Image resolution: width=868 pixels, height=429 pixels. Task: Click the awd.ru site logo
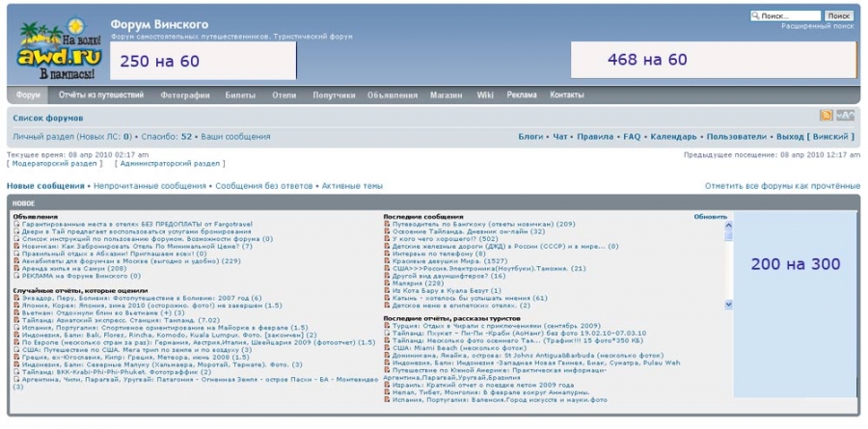[x=59, y=49]
